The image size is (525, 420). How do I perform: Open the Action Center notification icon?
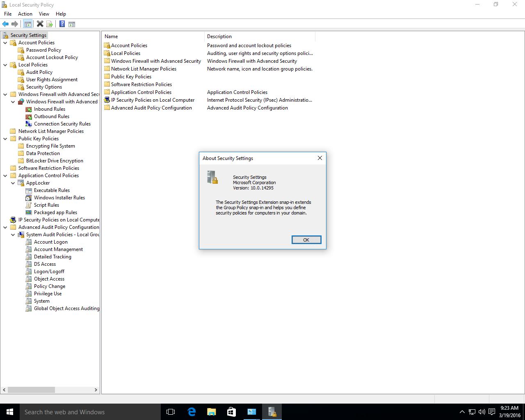pos(491,412)
